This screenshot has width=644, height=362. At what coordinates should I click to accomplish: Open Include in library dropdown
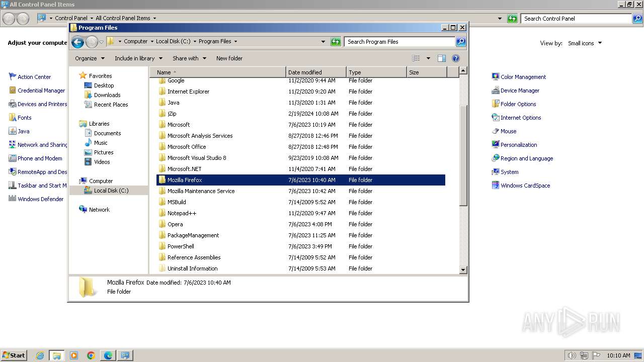138,58
